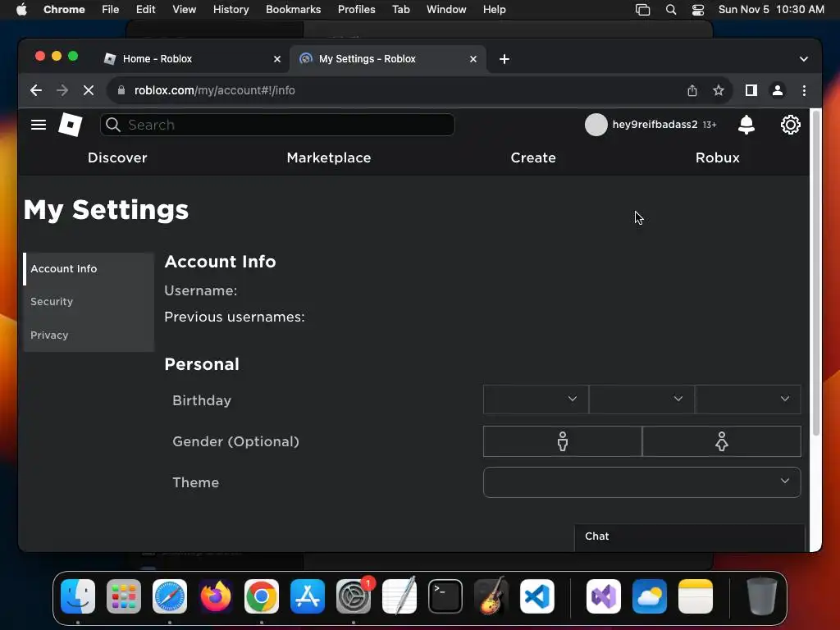Image resolution: width=840 pixels, height=630 pixels.
Task: Open the Weather app from the Dock
Action: 650,596
